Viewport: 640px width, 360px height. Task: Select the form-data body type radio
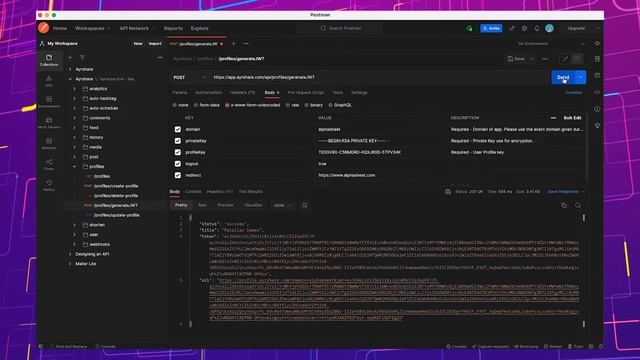coord(196,105)
